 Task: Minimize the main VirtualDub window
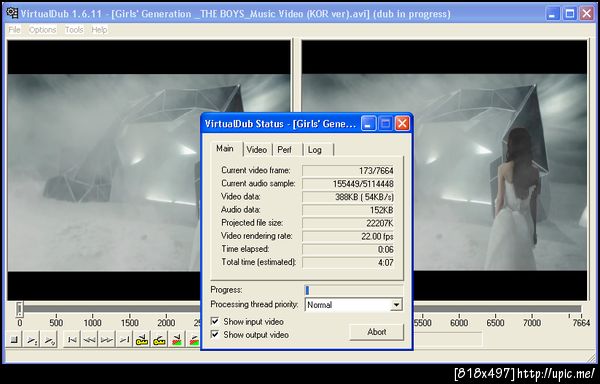point(552,14)
